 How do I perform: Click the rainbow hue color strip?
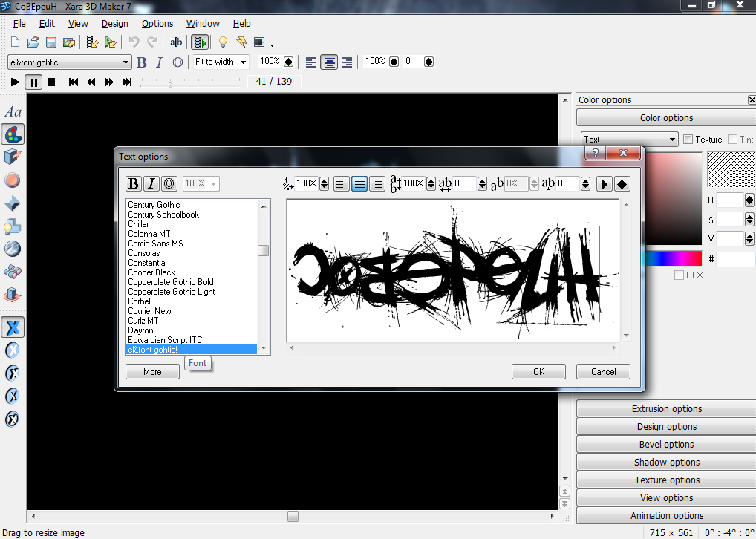[674, 258]
